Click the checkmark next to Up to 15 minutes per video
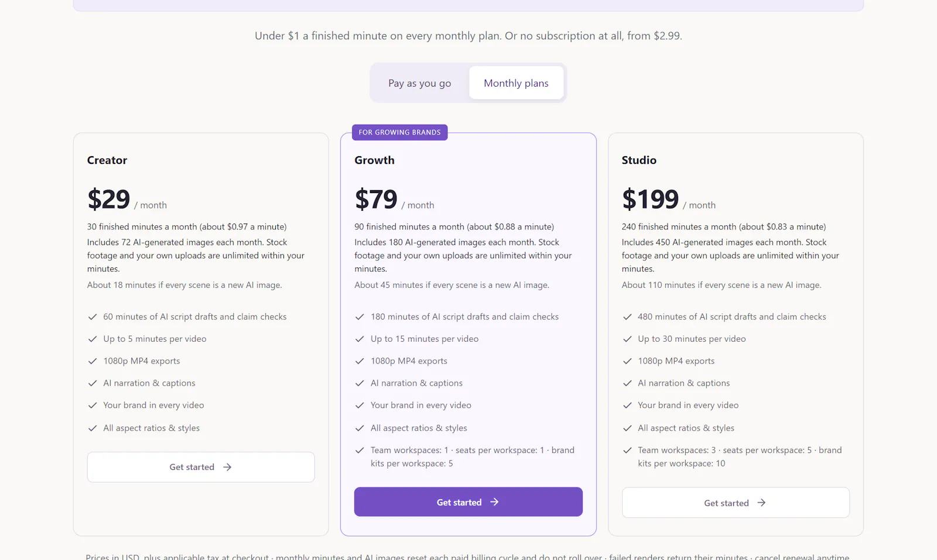Image resolution: width=937 pixels, height=560 pixels. pos(360,339)
